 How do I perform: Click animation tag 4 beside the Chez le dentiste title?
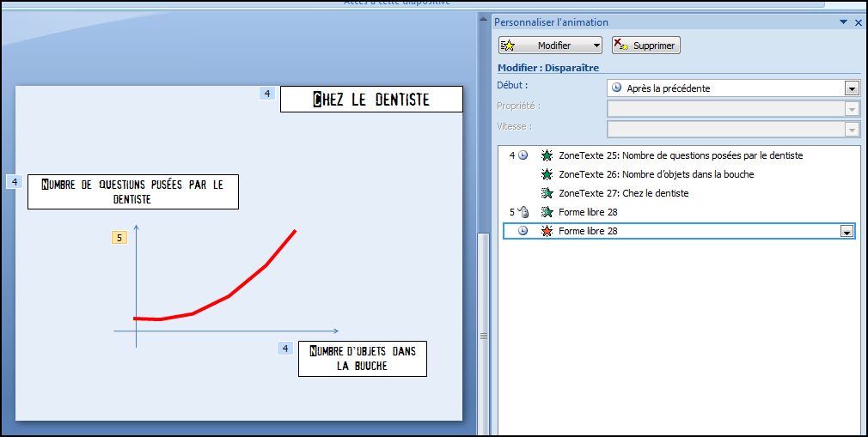(267, 94)
